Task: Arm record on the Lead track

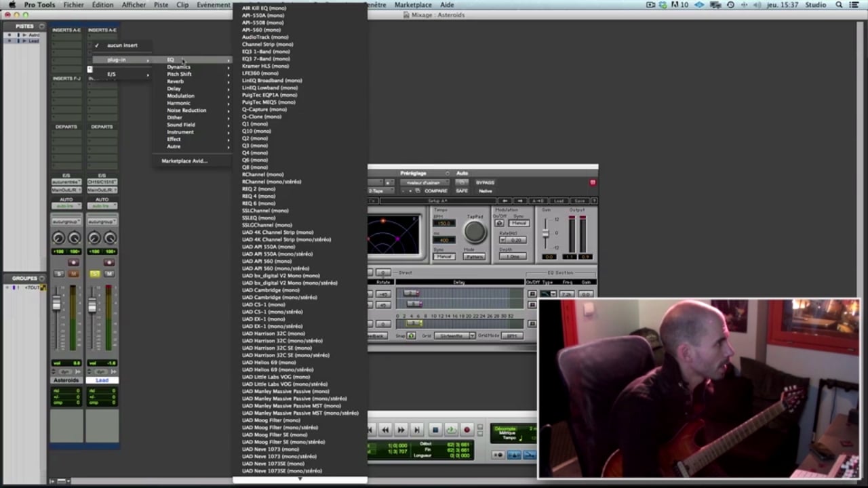Action: tap(108, 262)
